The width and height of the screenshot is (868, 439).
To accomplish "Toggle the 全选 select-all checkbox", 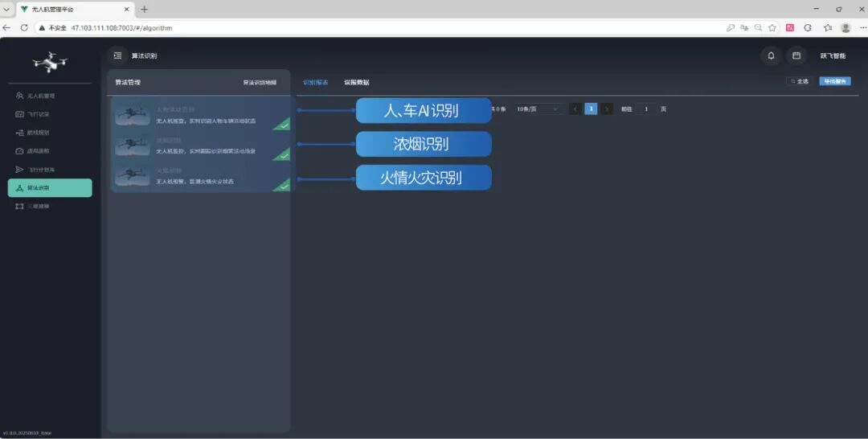I will [x=798, y=81].
